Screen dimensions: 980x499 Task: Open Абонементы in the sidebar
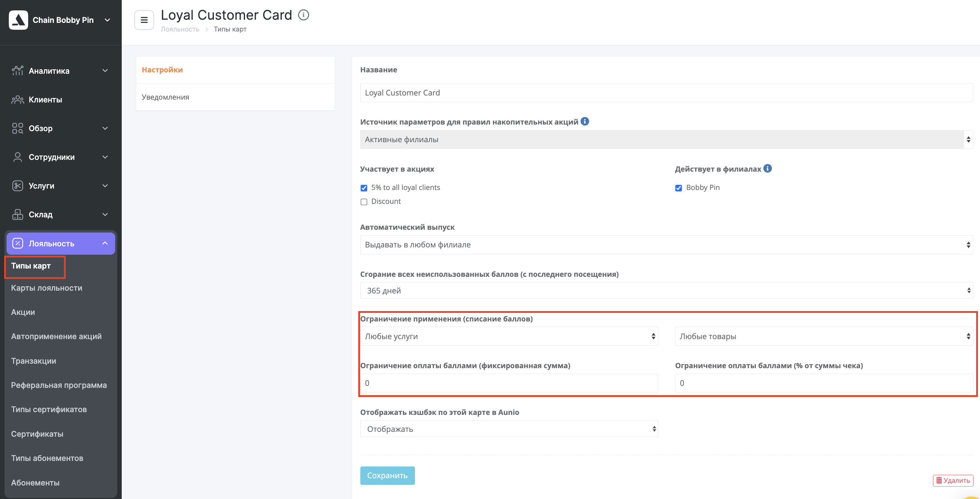pyautogui.click(x=35, y=483)
